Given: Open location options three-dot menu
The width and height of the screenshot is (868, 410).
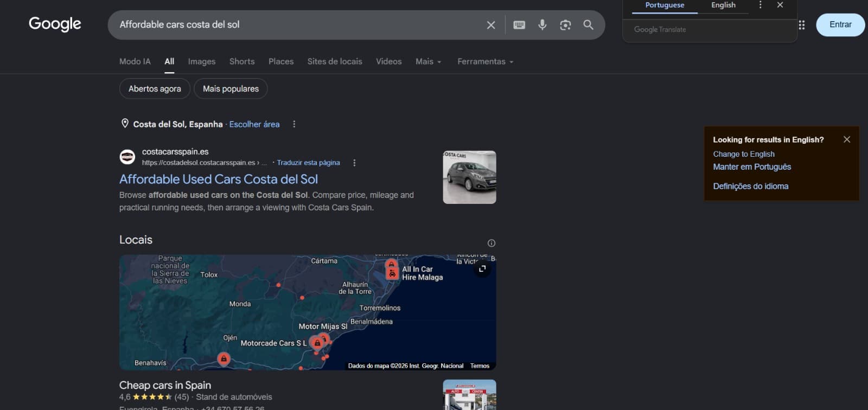Looking at the screenshot, I should click(294, 124).
